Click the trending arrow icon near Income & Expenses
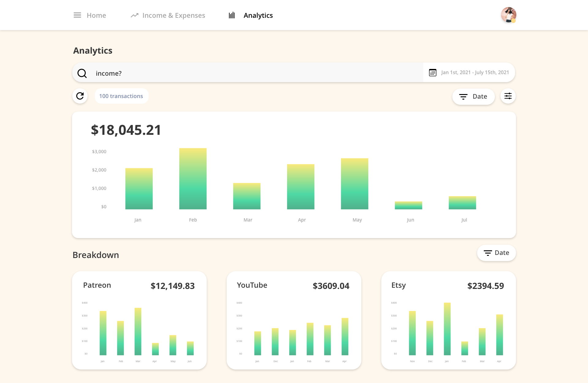The image size is (588, 383). [134, 15]
